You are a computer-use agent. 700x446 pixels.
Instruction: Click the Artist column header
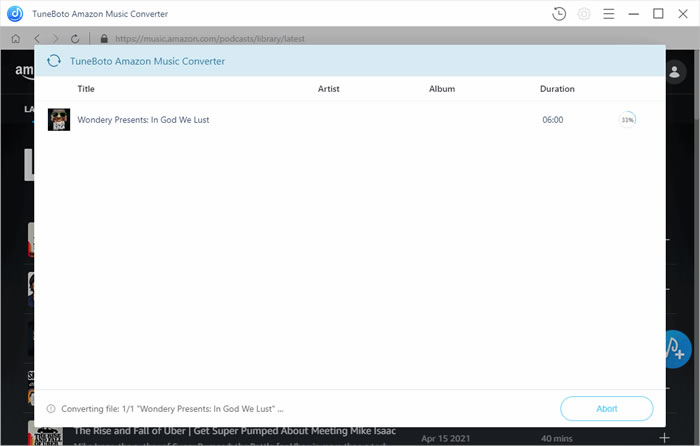(329, 89)
